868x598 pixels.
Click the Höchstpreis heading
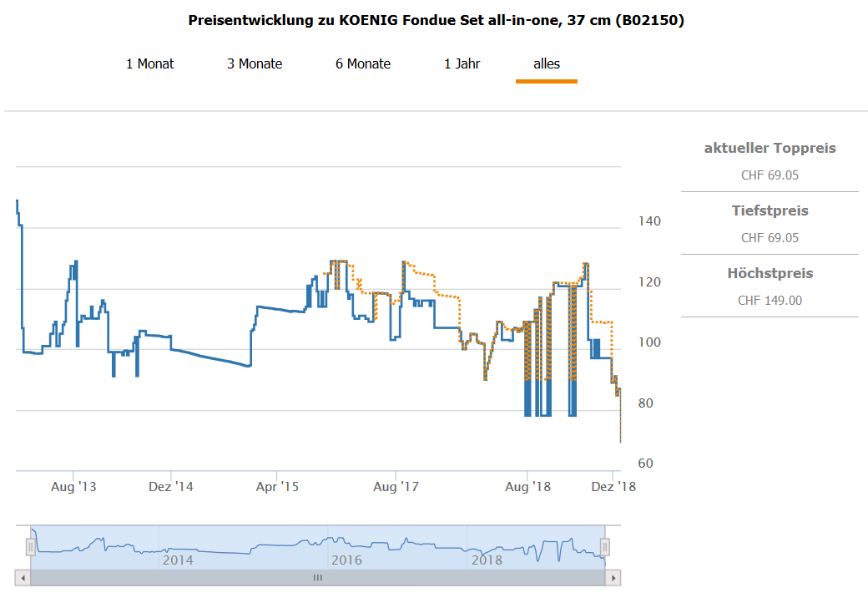(770, 273)
